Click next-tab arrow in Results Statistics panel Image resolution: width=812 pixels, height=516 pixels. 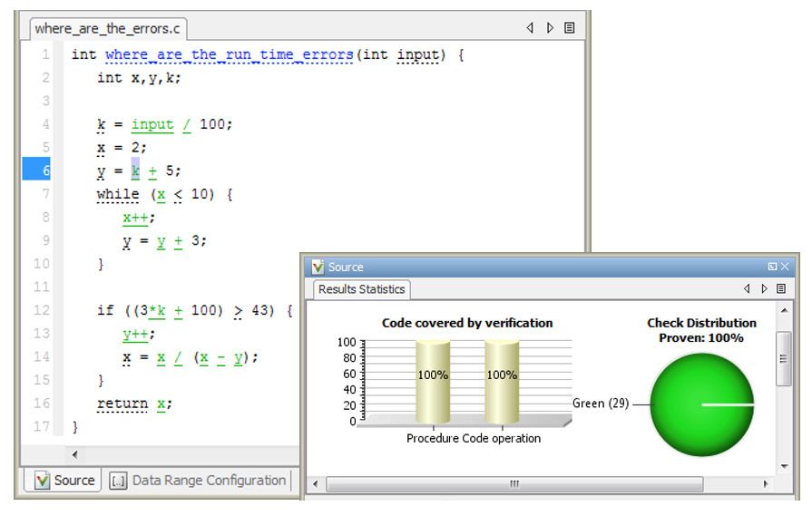point(764,289)
